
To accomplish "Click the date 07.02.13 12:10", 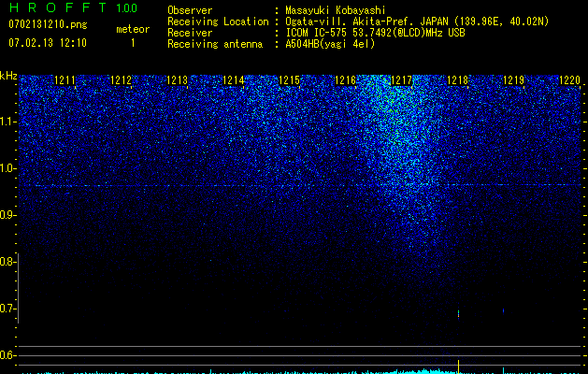I will (48, 43).
